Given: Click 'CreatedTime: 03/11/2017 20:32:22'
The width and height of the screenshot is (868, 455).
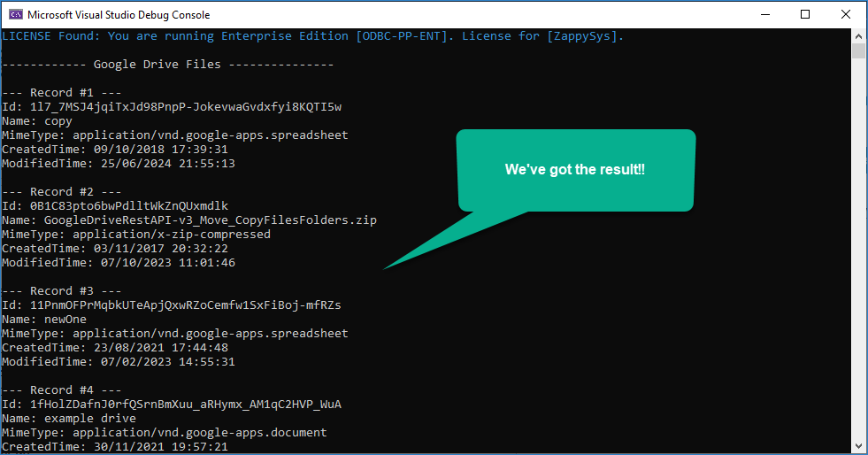Looking at the screenshot, I should click(115, 249).
